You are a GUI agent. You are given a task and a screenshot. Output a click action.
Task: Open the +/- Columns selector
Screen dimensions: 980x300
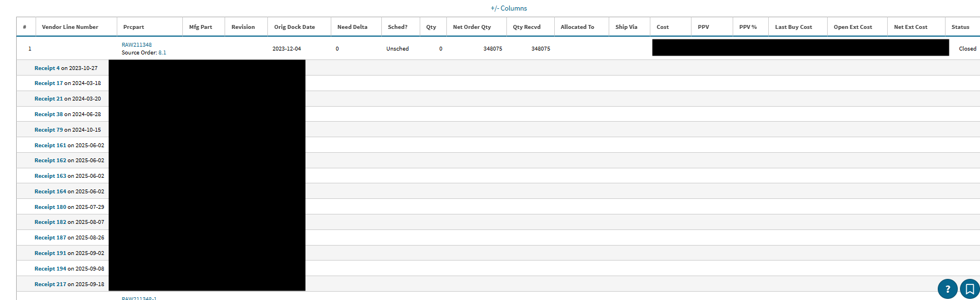click(509, 8)
